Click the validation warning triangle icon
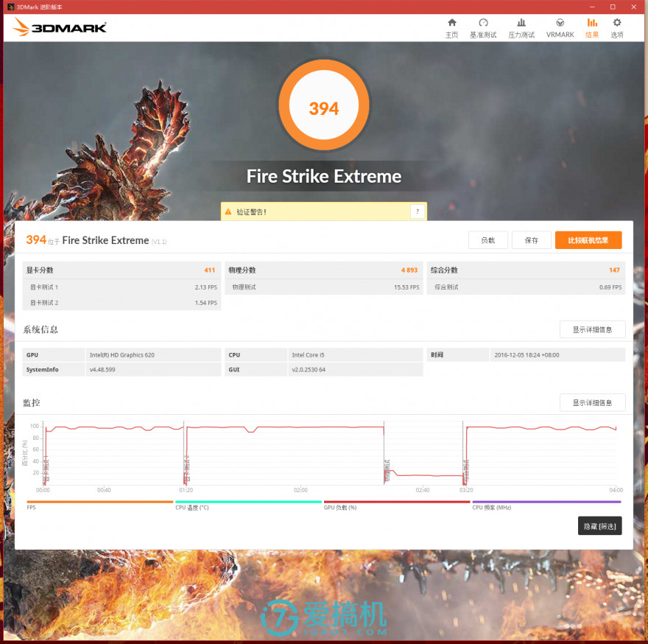This screenshot has height=644, width=648. [x=228, y=212]
